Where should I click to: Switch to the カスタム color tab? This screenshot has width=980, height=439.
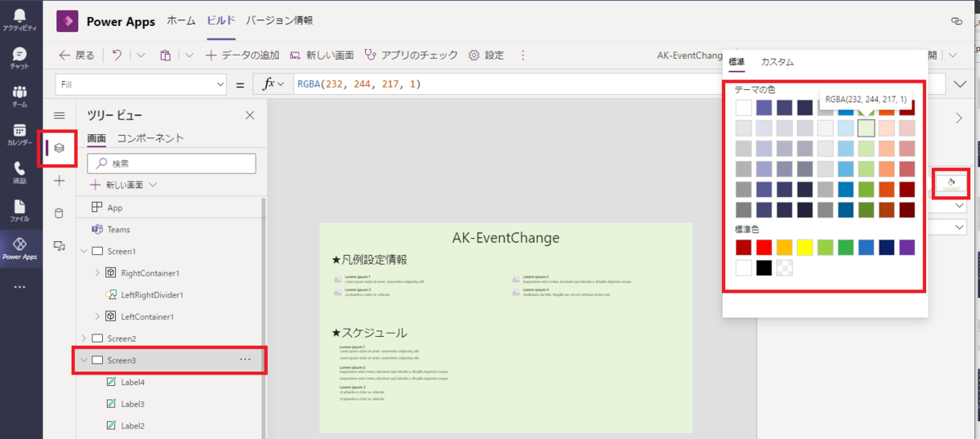pyautogui.click(x=777, y=62)
